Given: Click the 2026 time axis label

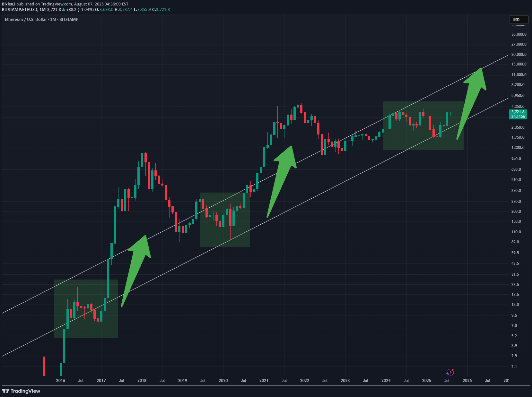Looking at the screenshot, I should click(467, 381).
